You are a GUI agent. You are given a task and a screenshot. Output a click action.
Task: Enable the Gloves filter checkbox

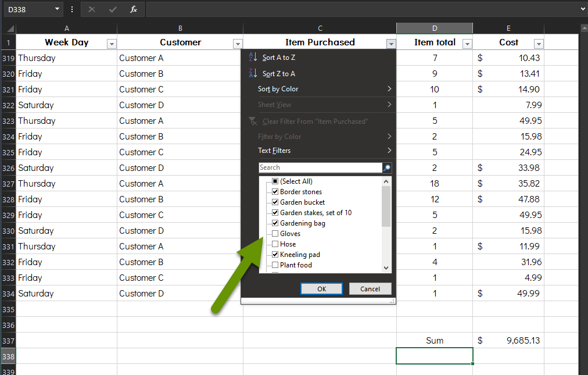click(275, 233)
